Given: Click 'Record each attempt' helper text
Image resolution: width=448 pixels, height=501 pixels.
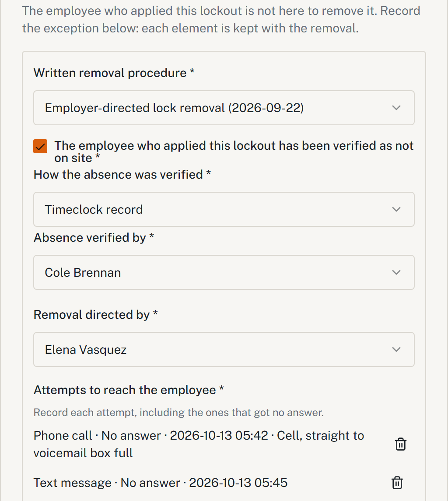Looking at the screenshot, I should point(178,412).
